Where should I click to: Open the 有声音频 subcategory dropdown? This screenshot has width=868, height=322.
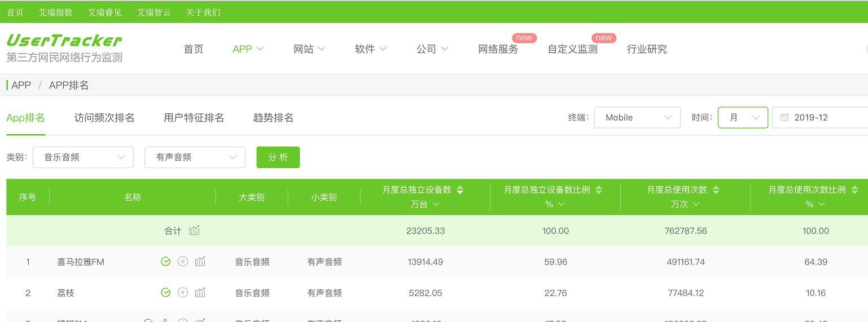(x=195, y=157)
